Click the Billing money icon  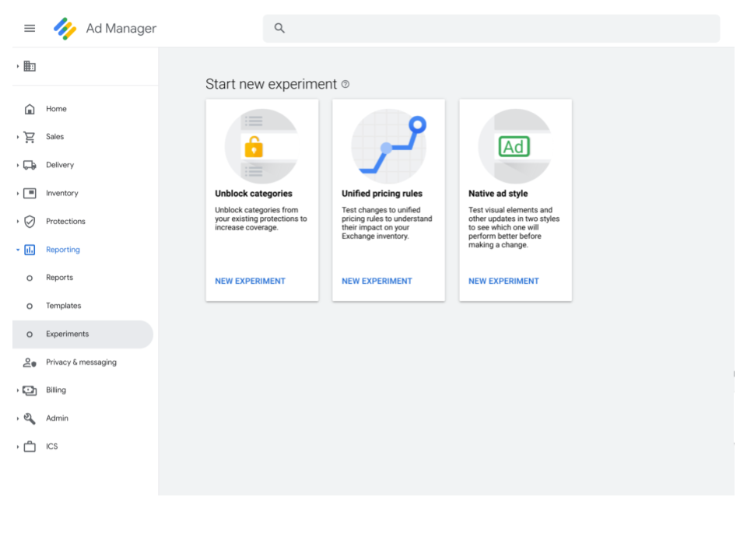pos(30,390)
